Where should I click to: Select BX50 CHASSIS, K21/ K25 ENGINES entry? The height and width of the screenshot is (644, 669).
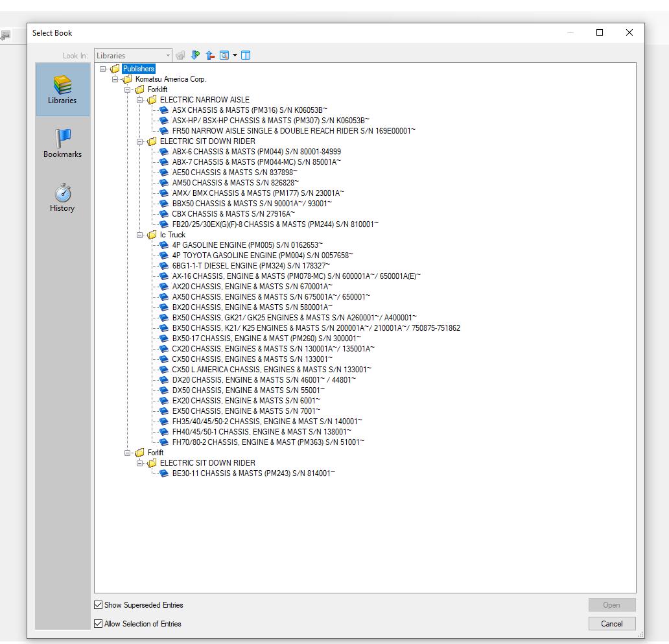(316, 328)
